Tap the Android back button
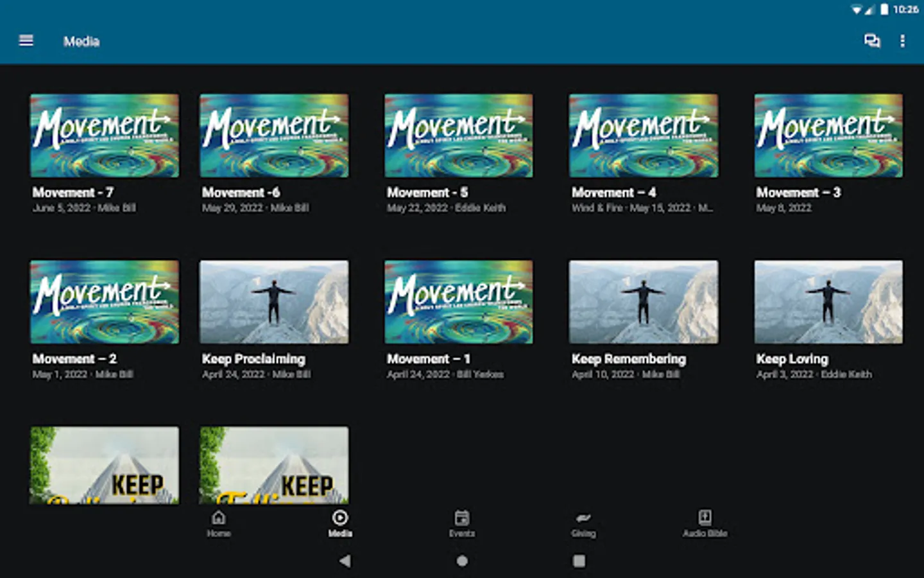This screenshot has width=924, height=578. 345,561
